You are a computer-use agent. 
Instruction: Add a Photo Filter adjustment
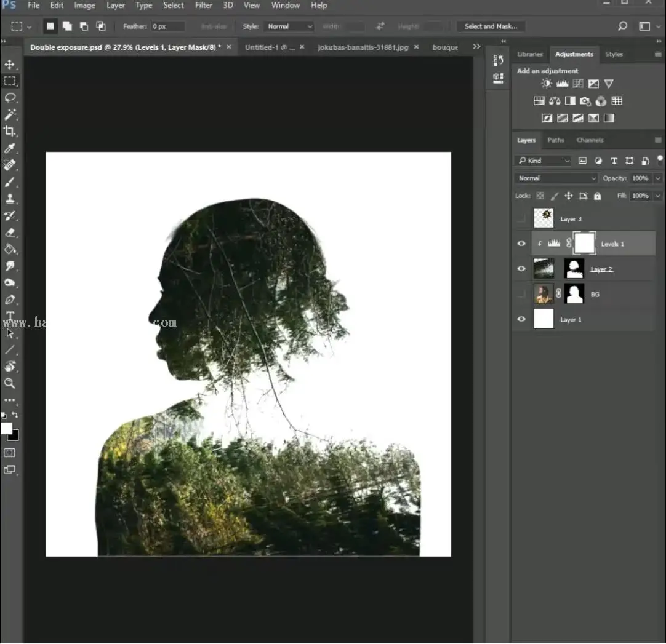pos(585,101)
